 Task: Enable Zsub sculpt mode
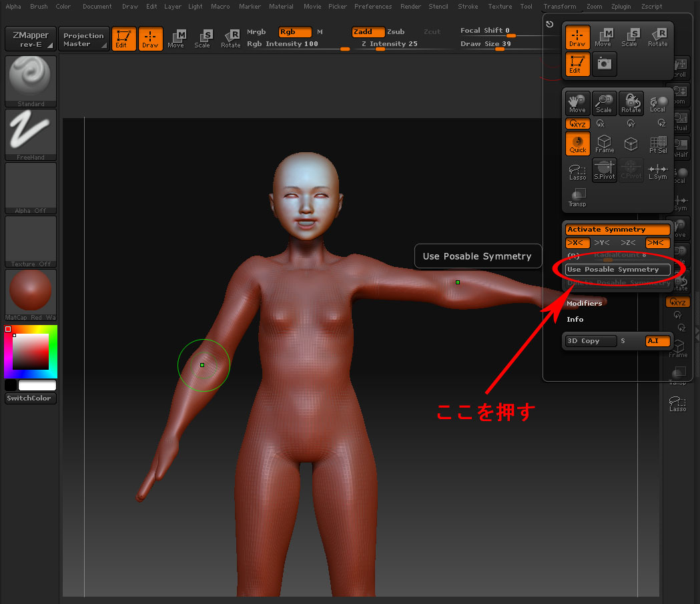[x=396, y=31]
